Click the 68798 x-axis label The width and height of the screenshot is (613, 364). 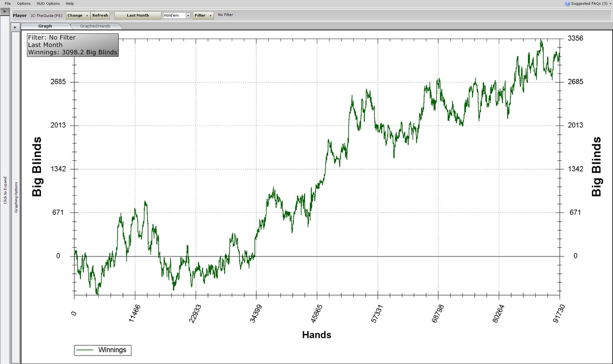click(x=438, y=313)
